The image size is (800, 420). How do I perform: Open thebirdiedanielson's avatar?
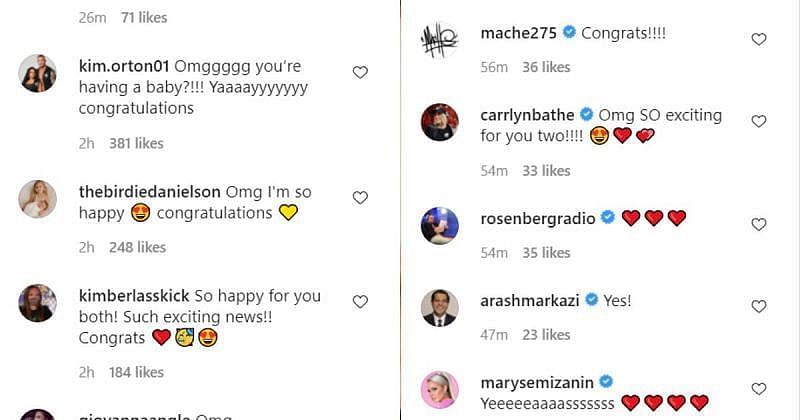pos(38,199)
